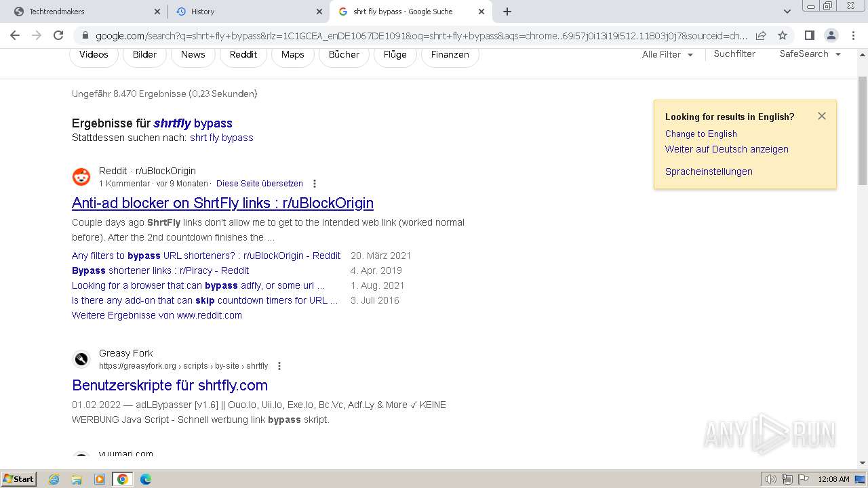This screenshot has height=488, width=868.
Task: Click the network icon in system tray
Action: point(787,479)
